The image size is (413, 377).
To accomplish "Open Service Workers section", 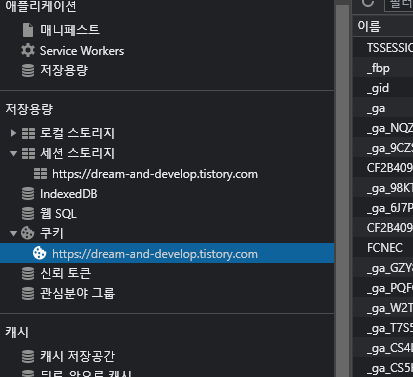I will coord(82,51).
